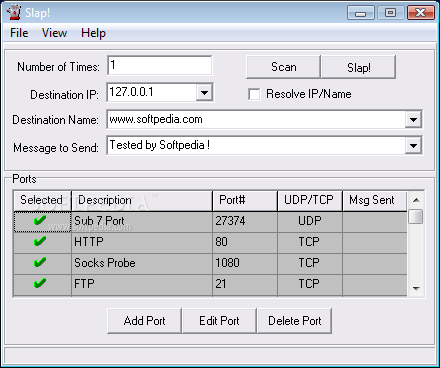Click the port number 80 cell

(x=245, y=243)
